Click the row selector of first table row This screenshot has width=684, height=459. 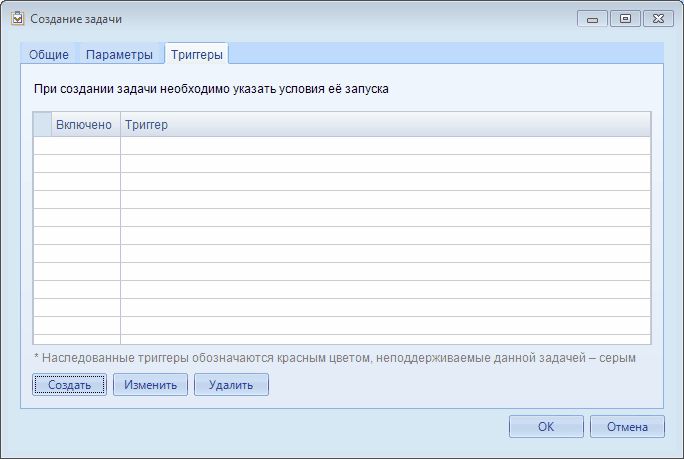(42, 146)
